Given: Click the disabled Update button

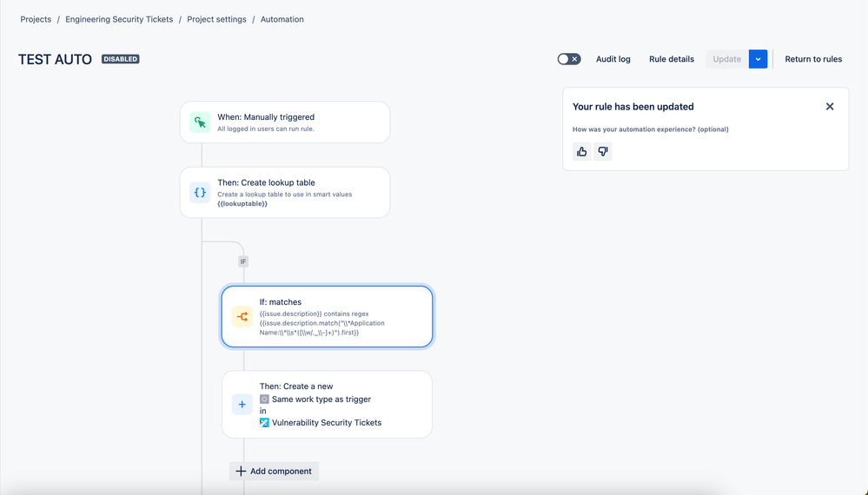Looking at the screenshot, I should coord(727,59).
